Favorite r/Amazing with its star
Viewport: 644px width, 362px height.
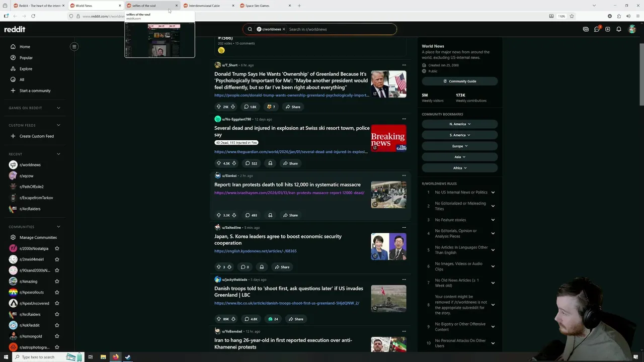pyautogui.click(x=57, y=282)
